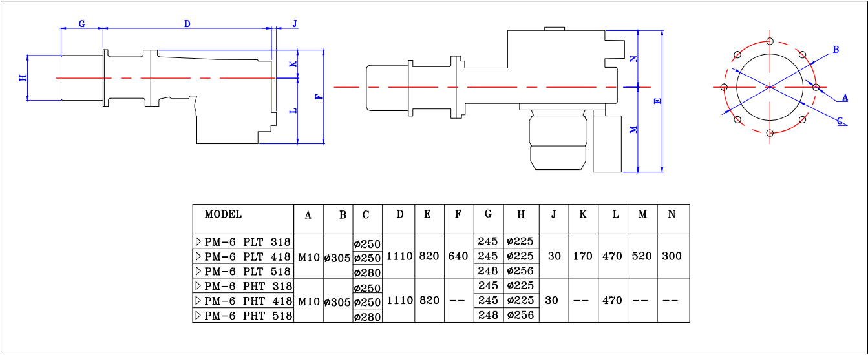Viewport: 868px width, 355px height.
Task: Click dimension label H on the left drawing
Action: coord(23,77)
